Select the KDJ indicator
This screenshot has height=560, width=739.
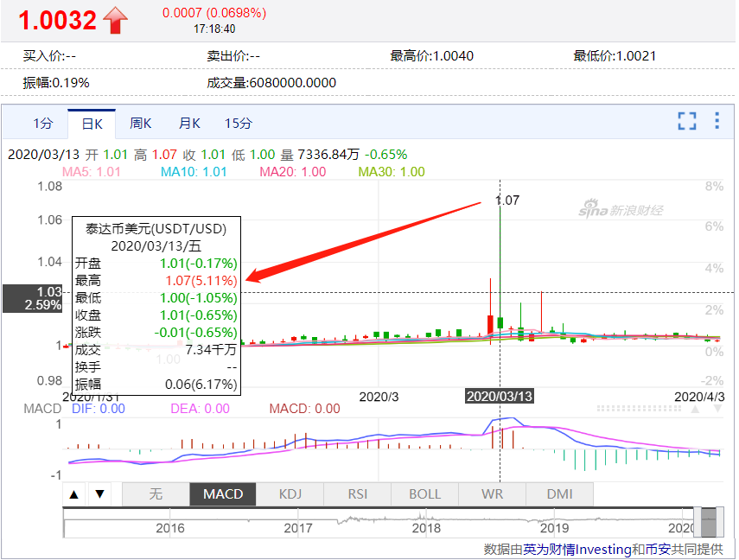pos(290,494)
